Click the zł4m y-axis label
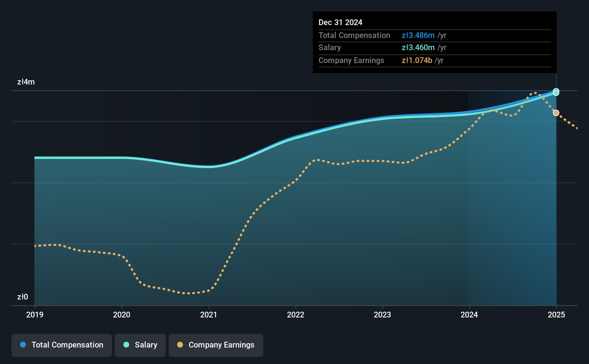Image resolution: width=589 pixels, height=364 pixels. point(26,82)
